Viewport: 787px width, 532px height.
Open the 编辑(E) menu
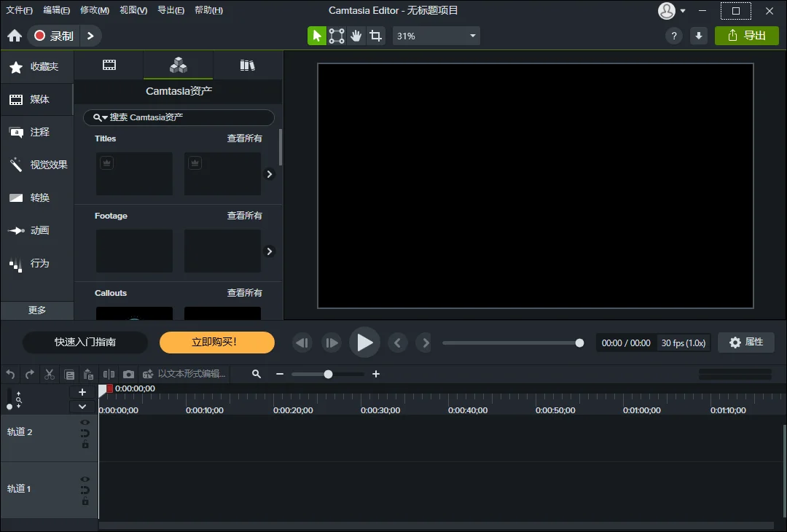(x=56, y=10)
